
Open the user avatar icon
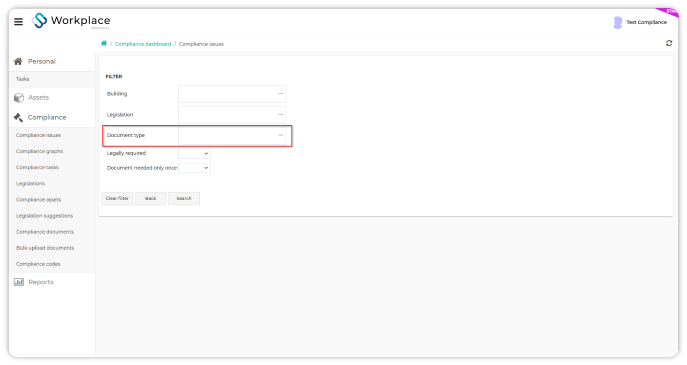click(x=617, y=22)
